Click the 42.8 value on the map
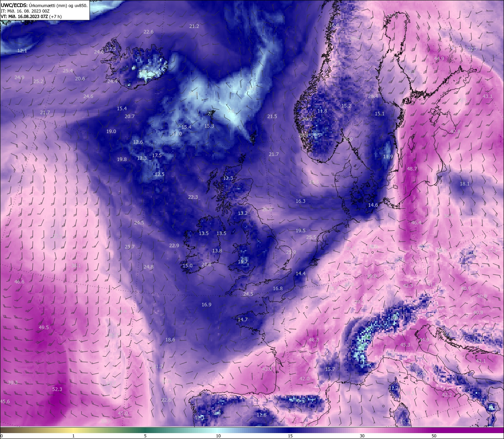Screen dimensions: 504x439 click(455, 131)
